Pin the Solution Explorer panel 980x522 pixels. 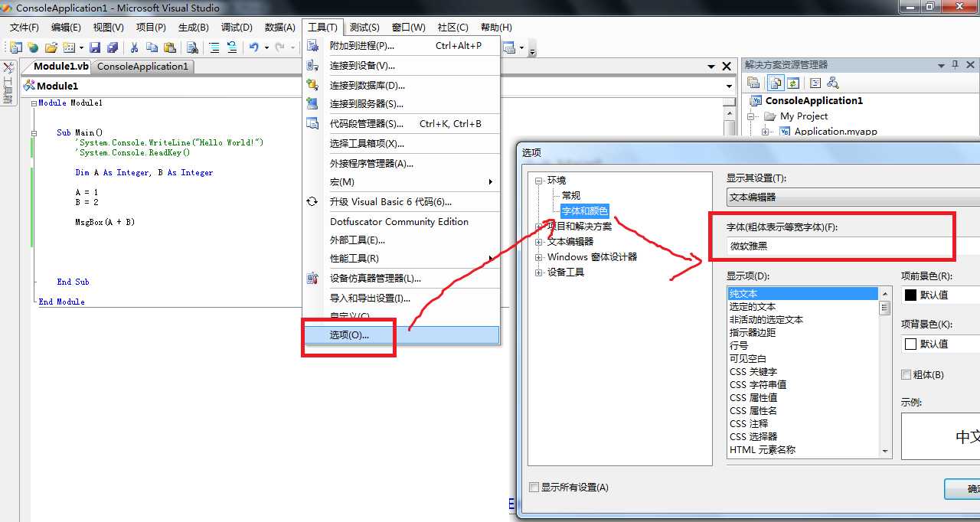955,65
